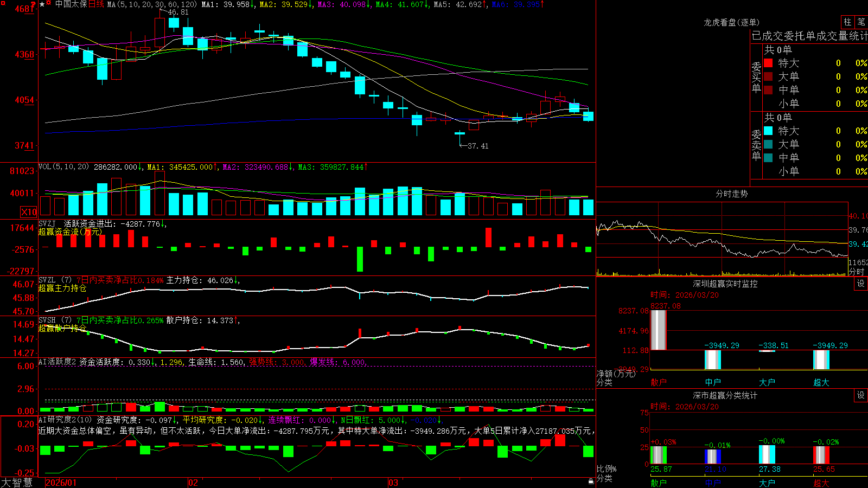Image resolution: width=868 pixels, height=488 pixels.
Task: Click the SVZJ indicator name
Action: 47,223
